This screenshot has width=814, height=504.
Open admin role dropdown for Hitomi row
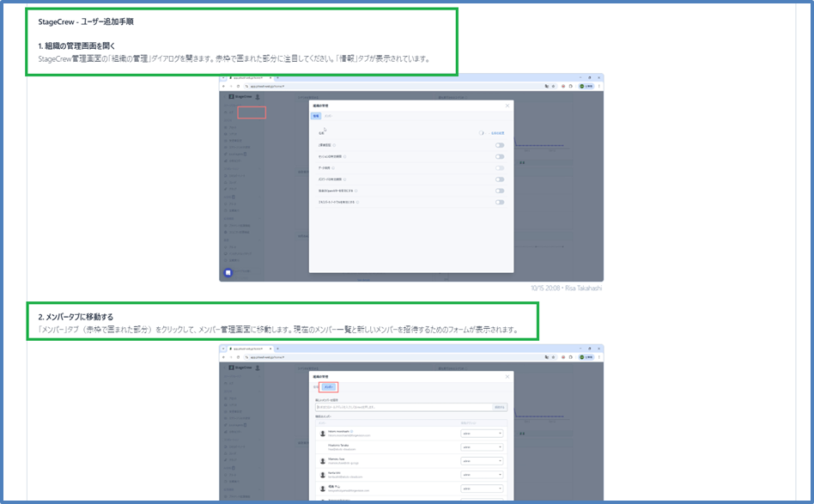(x=482, y=434)
